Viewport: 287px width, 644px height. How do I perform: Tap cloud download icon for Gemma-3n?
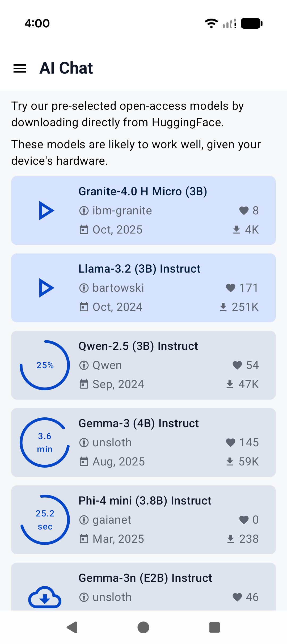pyautogui.click(x=45, y=597)
